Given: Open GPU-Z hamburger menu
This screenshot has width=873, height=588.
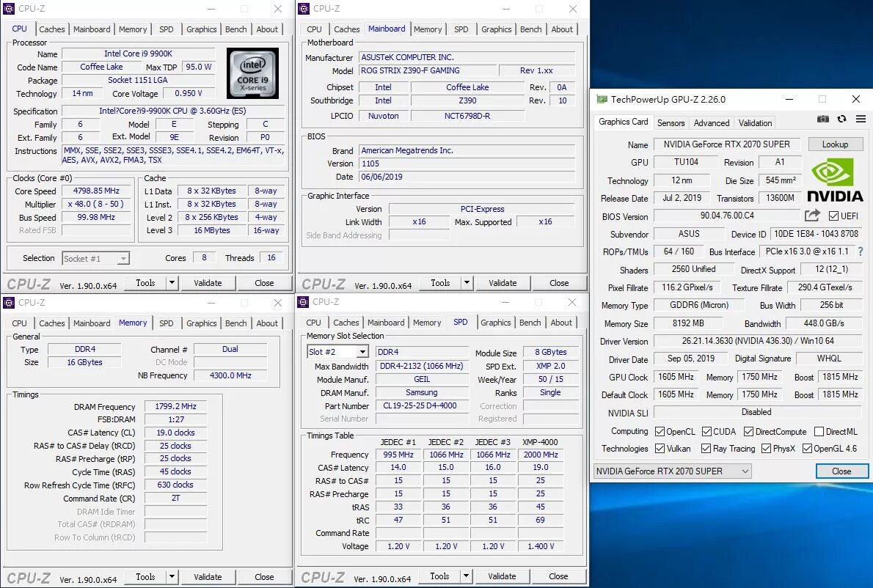Looking at the screenshot, I should click(861, 119).
